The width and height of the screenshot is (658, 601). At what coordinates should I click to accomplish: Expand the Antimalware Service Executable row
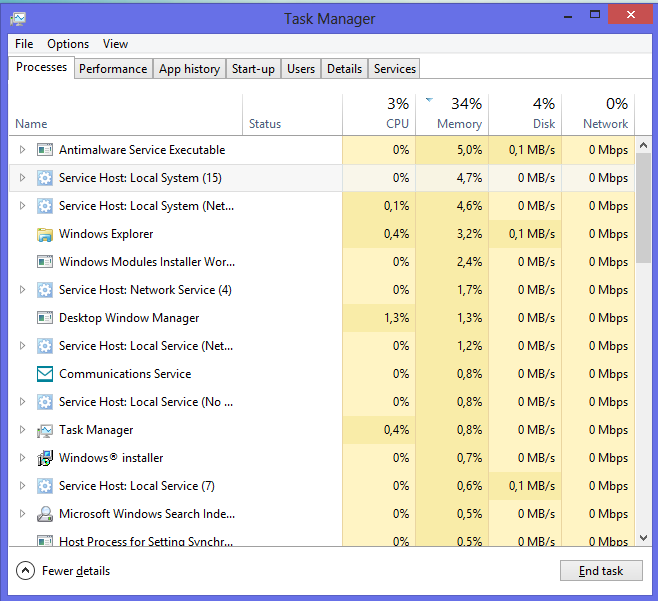tap(22, 150)
